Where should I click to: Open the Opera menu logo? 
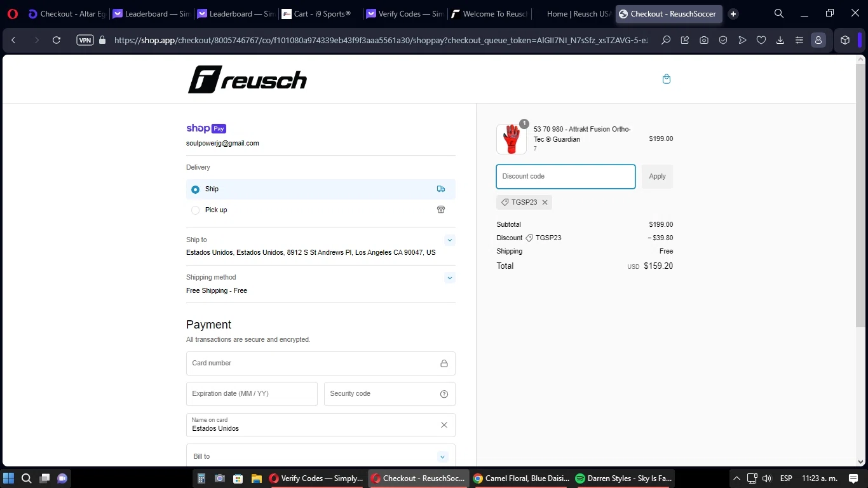[13, 14]
